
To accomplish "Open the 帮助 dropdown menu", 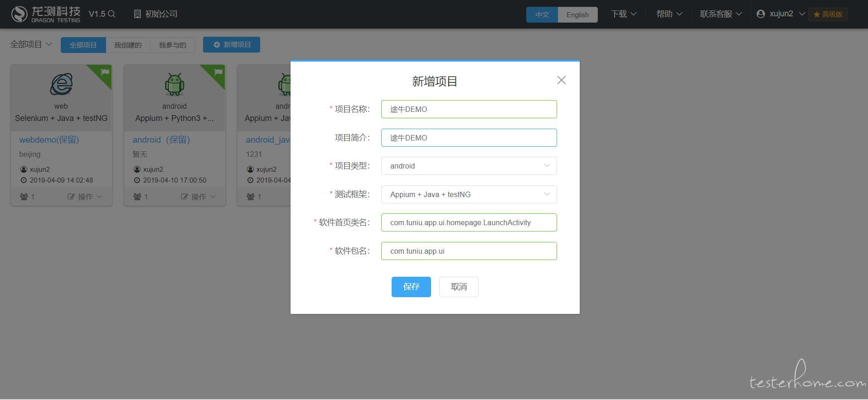I will coord(669,14).
